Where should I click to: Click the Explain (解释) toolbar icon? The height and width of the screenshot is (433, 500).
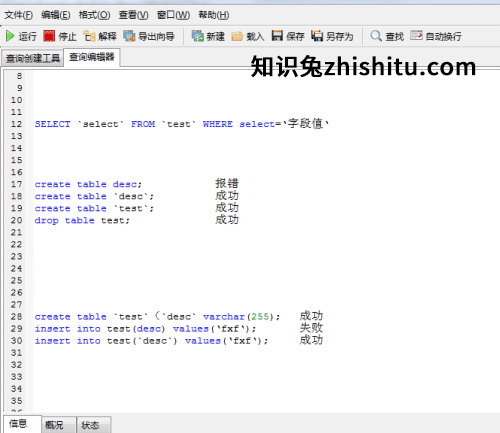tap(89, 36)
